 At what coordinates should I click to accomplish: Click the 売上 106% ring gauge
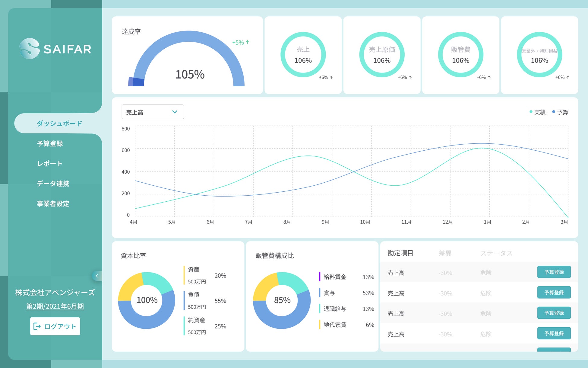click(303, 55)
